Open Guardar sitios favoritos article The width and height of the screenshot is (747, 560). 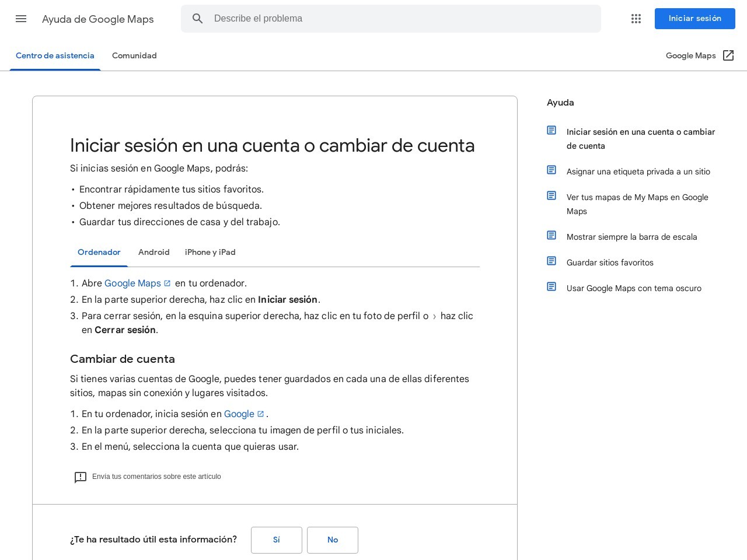(610, 262)
